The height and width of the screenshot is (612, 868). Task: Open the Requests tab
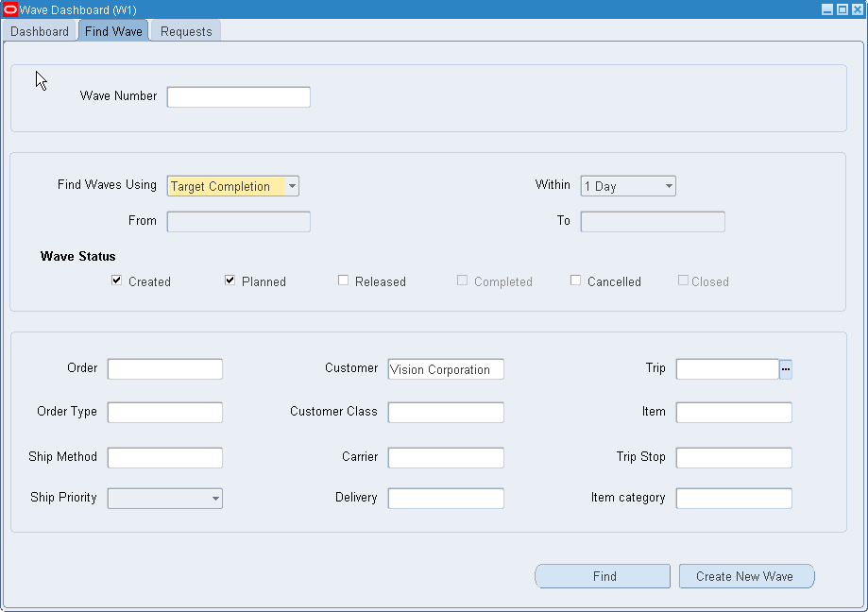tap(186, 31)
